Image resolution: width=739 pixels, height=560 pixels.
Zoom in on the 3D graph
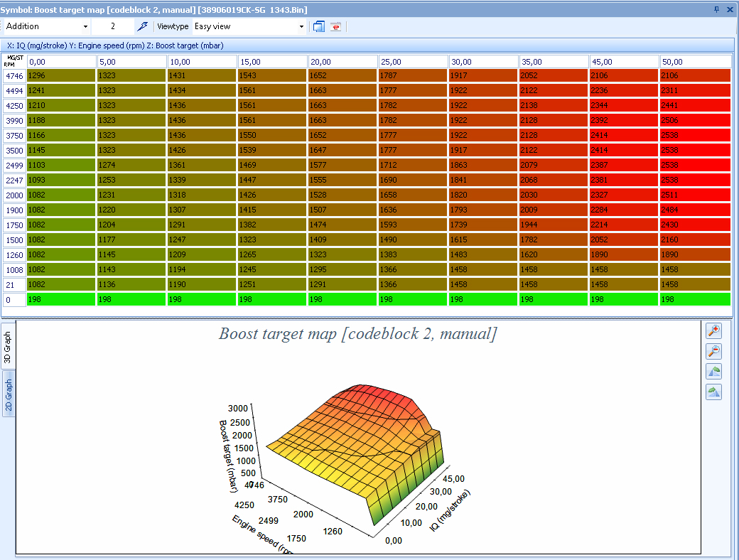pos(713,330)
